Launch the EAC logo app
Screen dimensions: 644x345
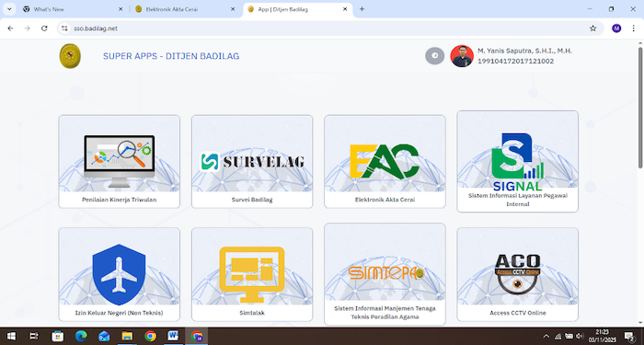click(x=385, y=161)
